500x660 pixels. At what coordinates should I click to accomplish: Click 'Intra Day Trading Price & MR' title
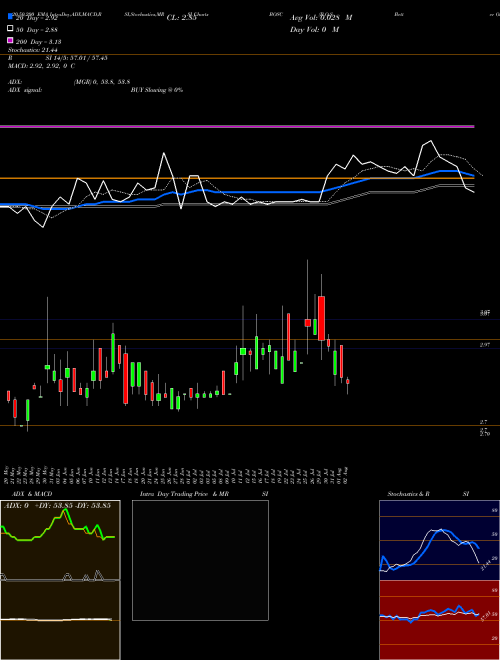click(x=184, y=494)
